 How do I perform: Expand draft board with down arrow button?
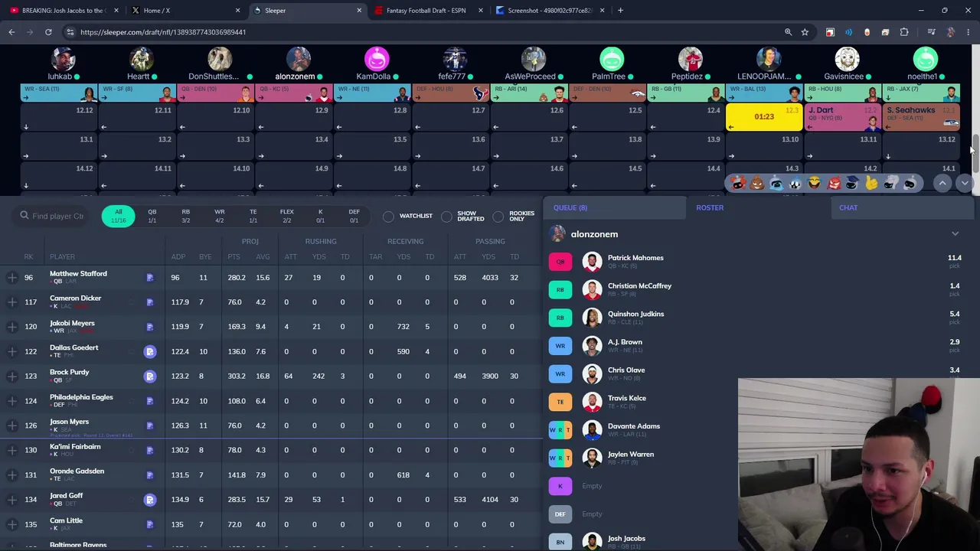pyautogui.click(x=964, y=183)
